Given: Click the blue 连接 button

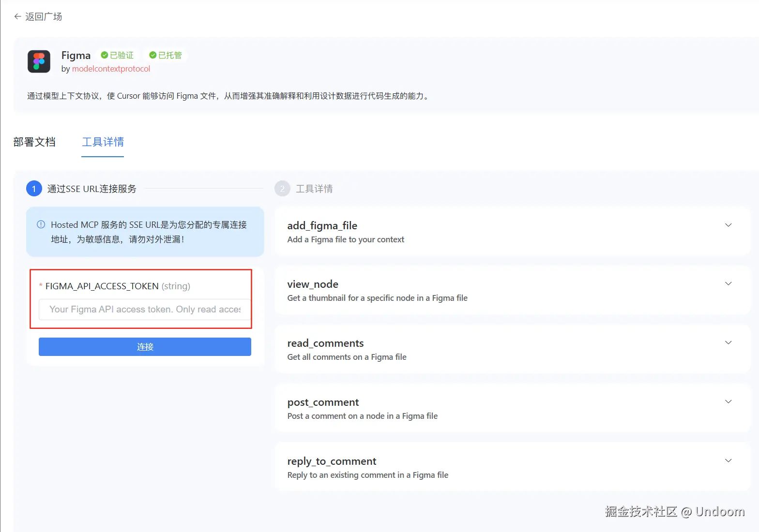Looking at the screenshot, I should pyautogui.click(x=145, y=347).
